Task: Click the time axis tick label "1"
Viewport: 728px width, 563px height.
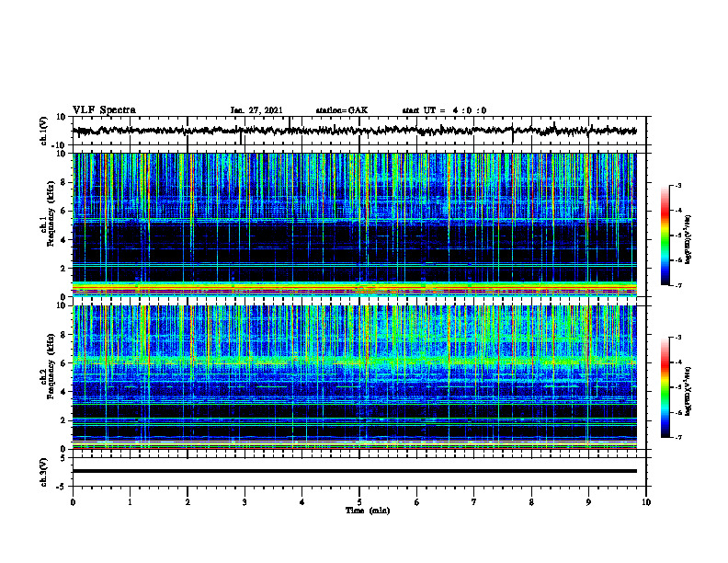Action: tap(130, 502)
